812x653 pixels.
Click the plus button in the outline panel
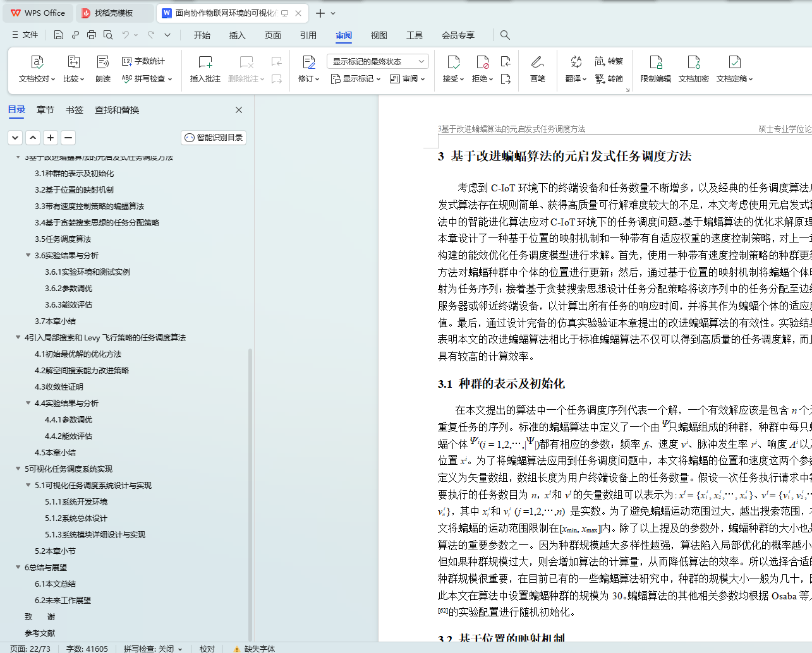click(x=51, y=138)
